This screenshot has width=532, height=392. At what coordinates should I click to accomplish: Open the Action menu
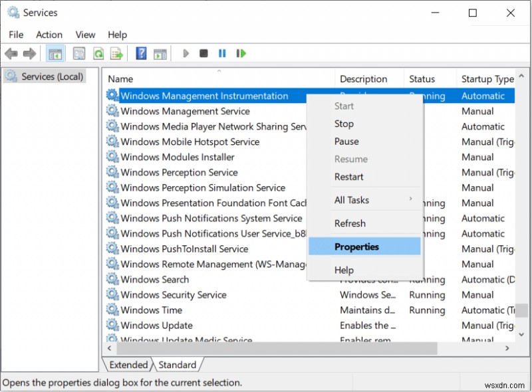tap(49, 35)
